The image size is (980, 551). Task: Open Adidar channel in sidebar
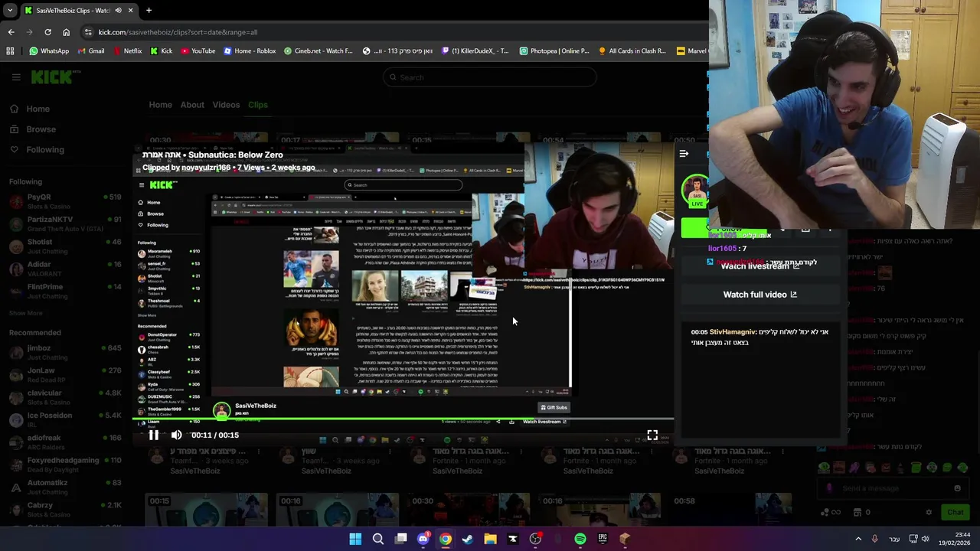65,269
